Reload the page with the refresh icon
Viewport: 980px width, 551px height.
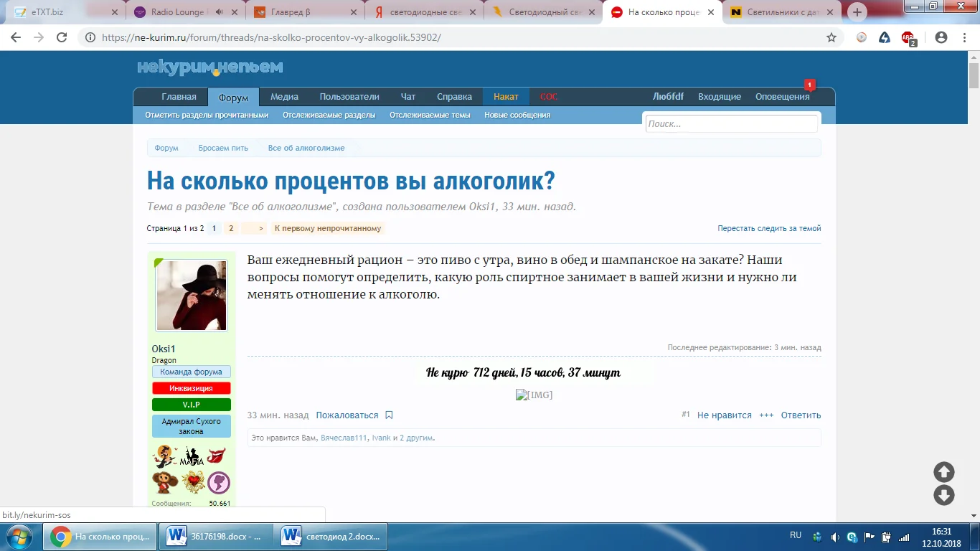tap(62, 37)
